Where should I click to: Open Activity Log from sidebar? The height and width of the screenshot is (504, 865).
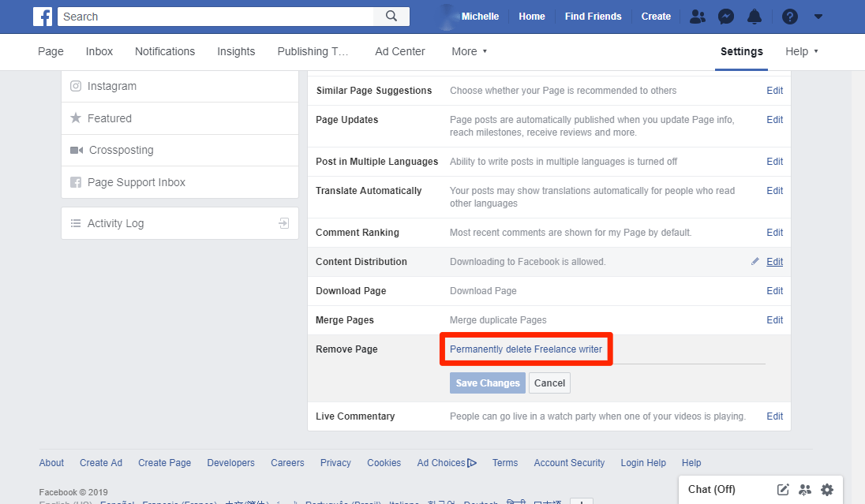pos(180,223)
